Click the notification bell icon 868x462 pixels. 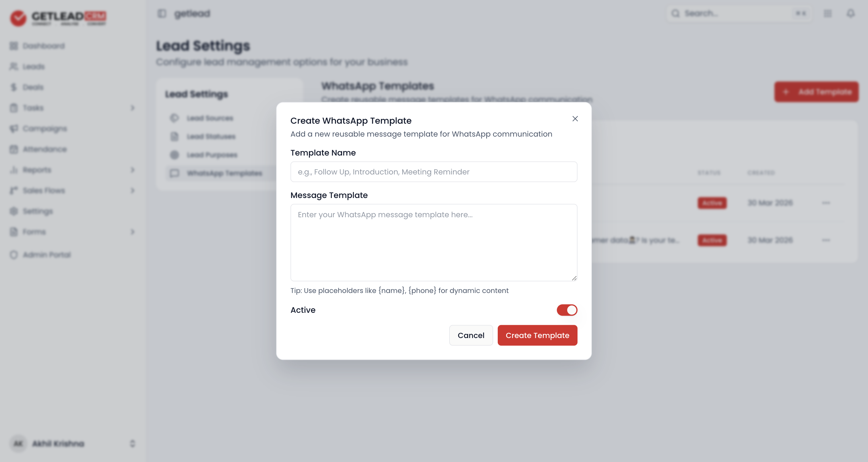pos(850,13)
